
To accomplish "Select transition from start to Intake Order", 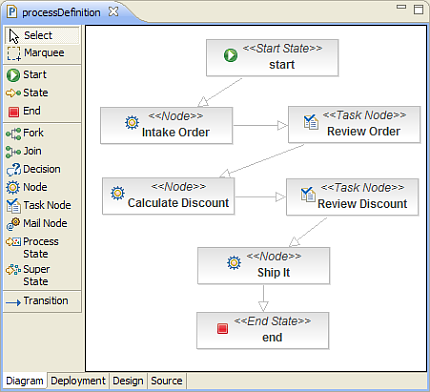I will (x=221, y=92).
